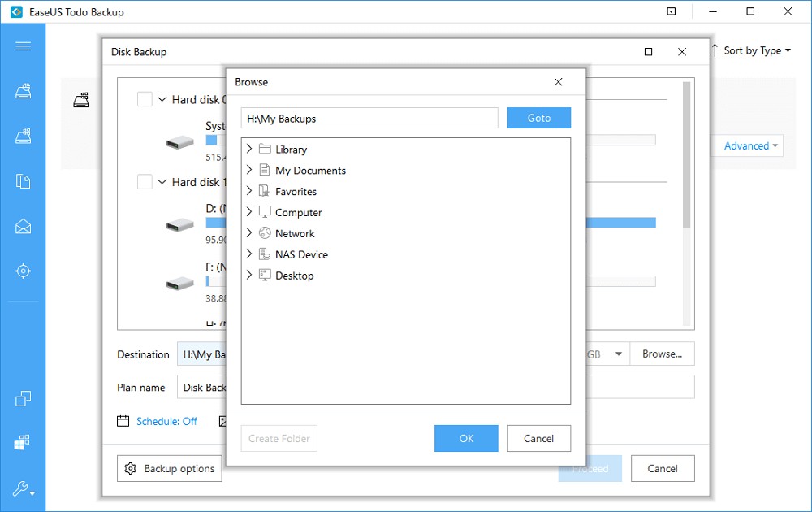Expand the My Documents node
812x512 pixels.
249,170
